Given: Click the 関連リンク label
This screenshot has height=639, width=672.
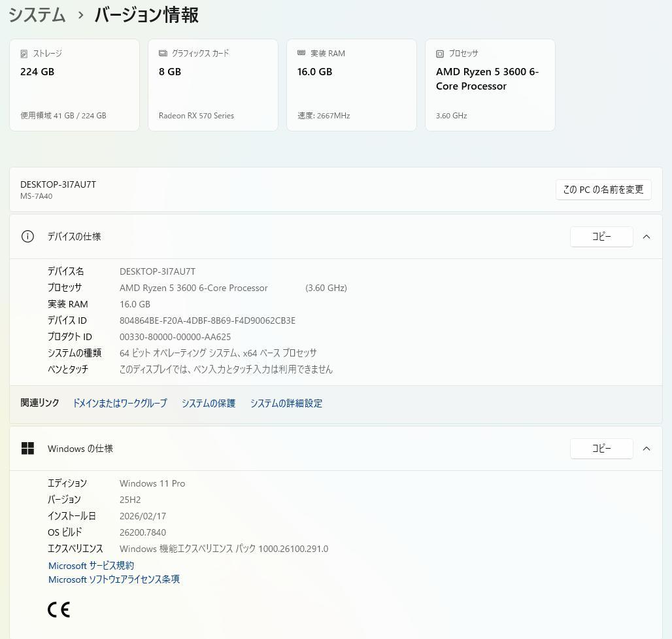Looking at the screenshot, I should (39, 403).
